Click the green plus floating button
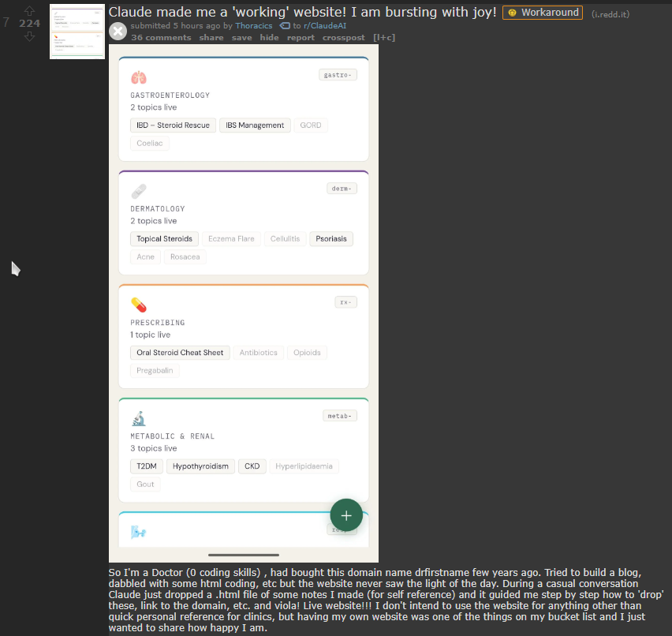The width and height of the screenshot is (672, 636). click(346, 515)
